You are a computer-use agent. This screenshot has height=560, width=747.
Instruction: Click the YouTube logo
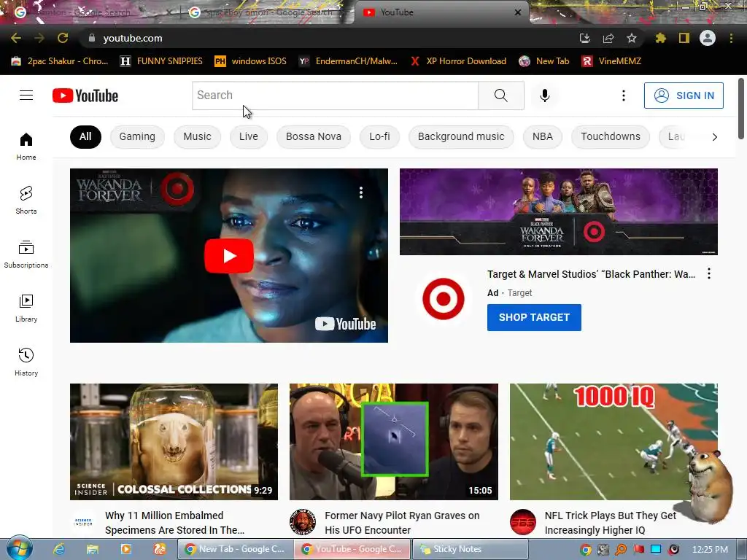pyautogui.click(x=85, y=96)
